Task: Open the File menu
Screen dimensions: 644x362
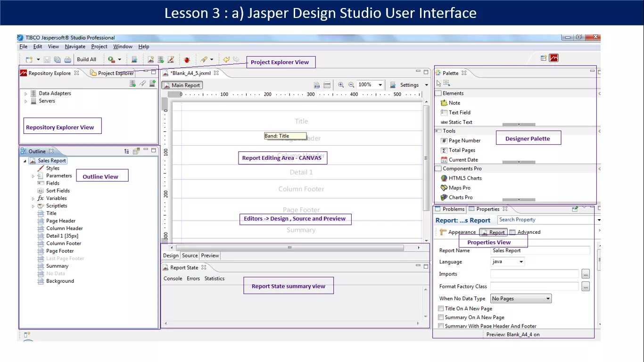Action: click(24, 47)
